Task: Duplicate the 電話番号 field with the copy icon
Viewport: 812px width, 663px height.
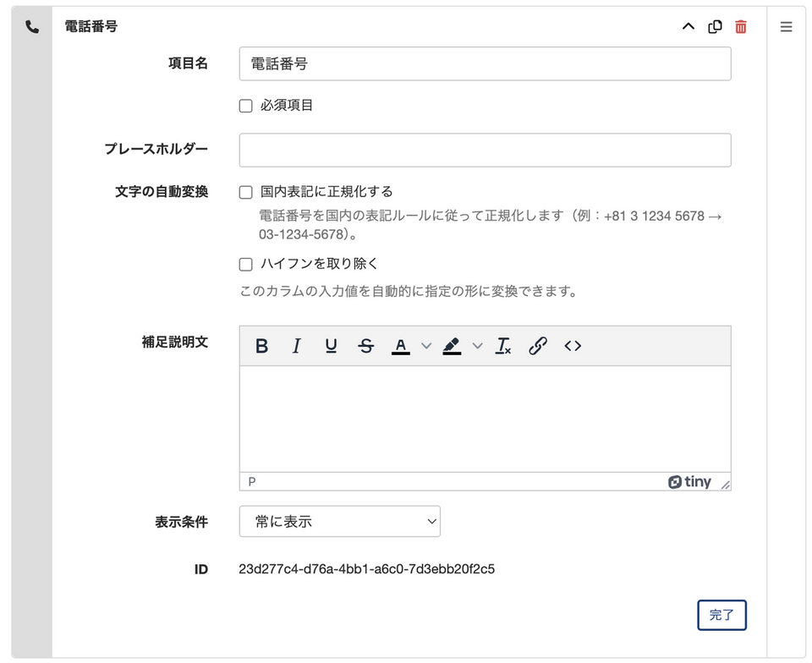Action: (715, 26)
